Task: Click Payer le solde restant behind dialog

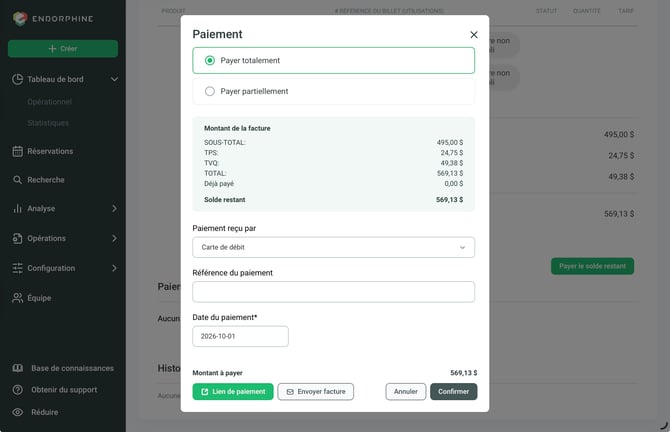Action: [592, 266]
